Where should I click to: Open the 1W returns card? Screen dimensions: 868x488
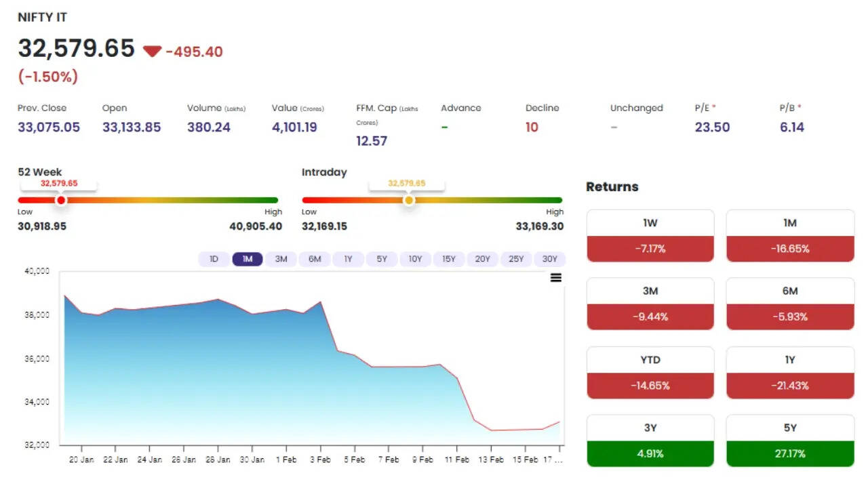click(x=650, y=236)
